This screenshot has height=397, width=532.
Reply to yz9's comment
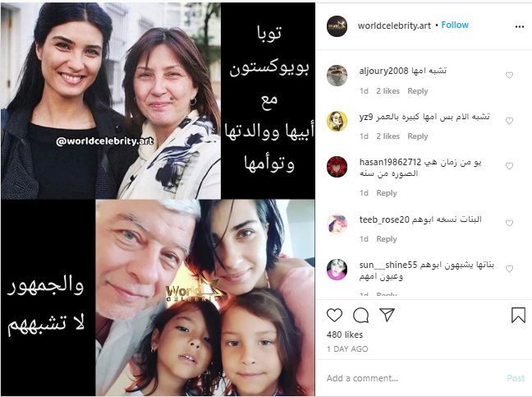[418, 136]
